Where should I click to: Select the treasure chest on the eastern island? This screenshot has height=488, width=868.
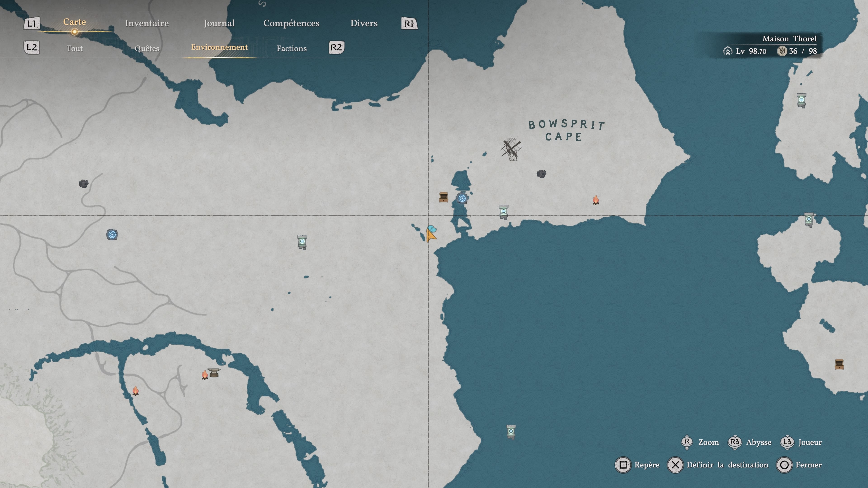839,364
